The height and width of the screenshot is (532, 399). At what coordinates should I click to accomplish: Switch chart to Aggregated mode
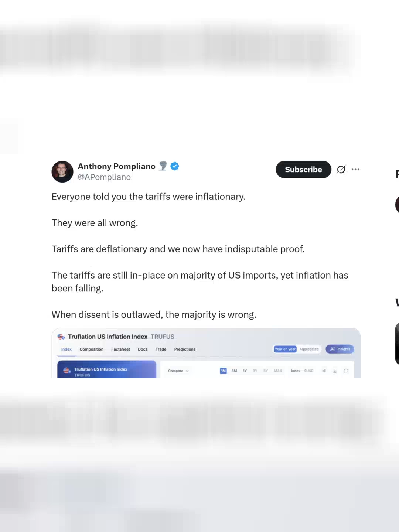click(309, 349)
